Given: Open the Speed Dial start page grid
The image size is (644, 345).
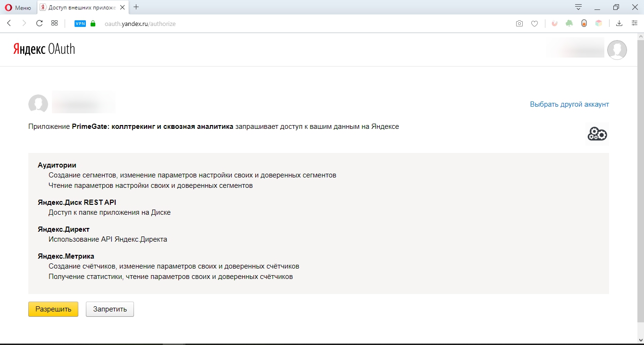Looking at the screenshot, I should coord(55,23).
